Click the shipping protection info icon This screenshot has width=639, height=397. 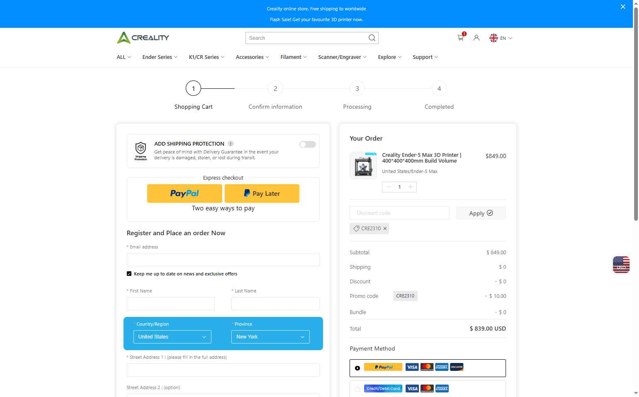(231, 143)
